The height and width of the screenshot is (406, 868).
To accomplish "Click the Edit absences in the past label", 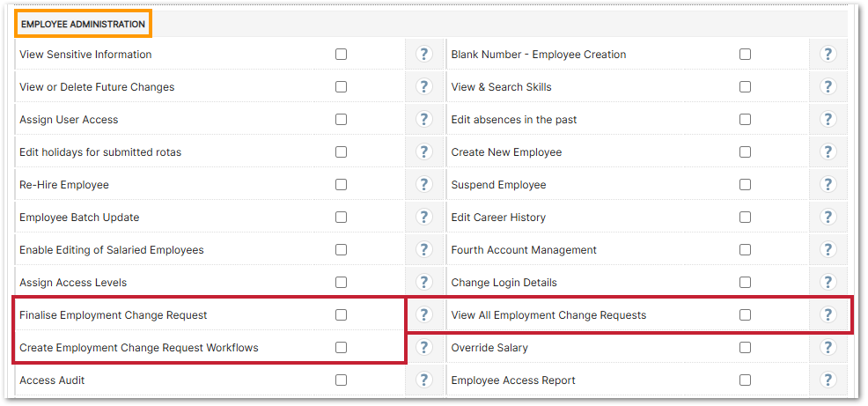I will click(514, 120).
